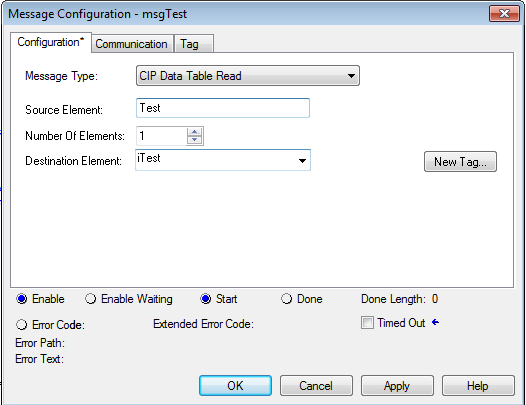Select the Done radio button
526x405 pixels.
286,299
